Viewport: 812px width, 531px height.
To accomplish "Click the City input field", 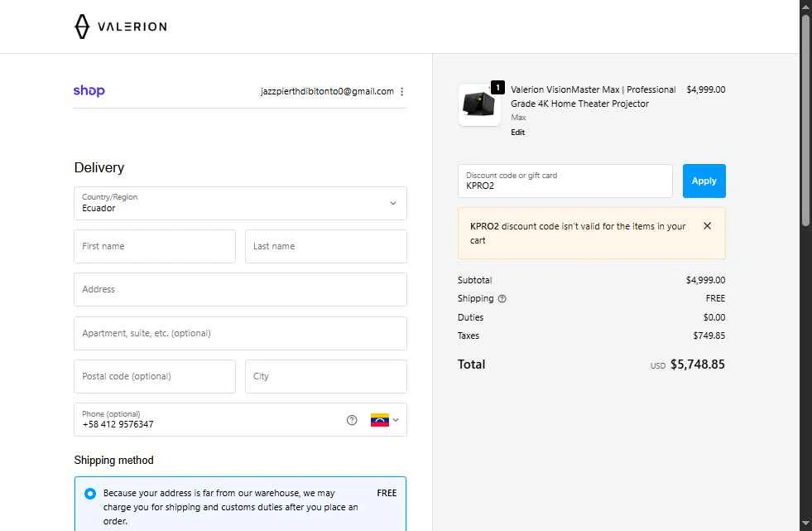I will point(326,377).
